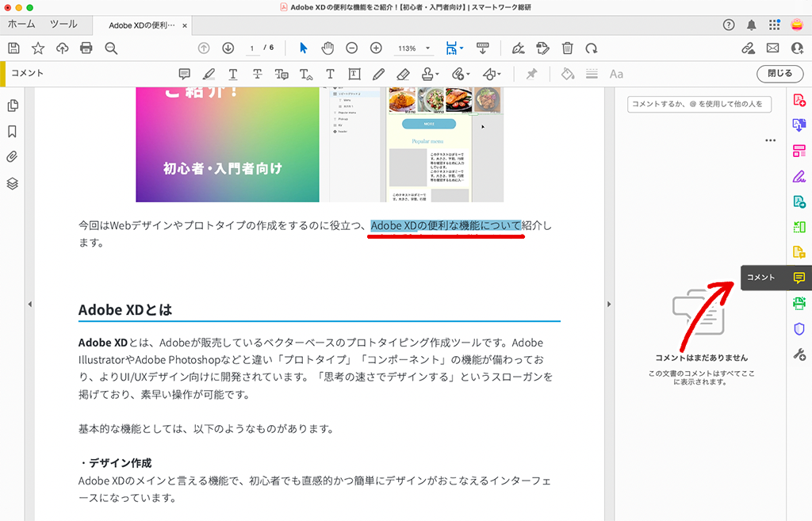Open the Create PDF tool in right rail
The image size is (812, 521).
pos(799,99)
